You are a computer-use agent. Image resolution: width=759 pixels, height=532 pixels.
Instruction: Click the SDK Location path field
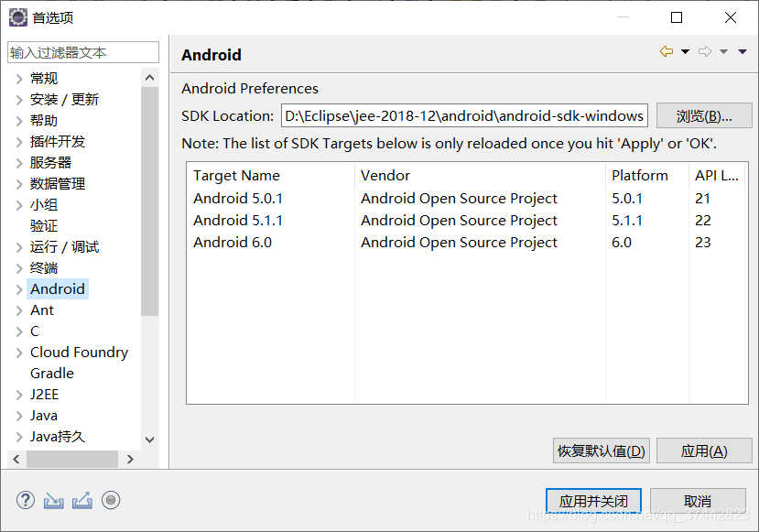tap(464, 115)
